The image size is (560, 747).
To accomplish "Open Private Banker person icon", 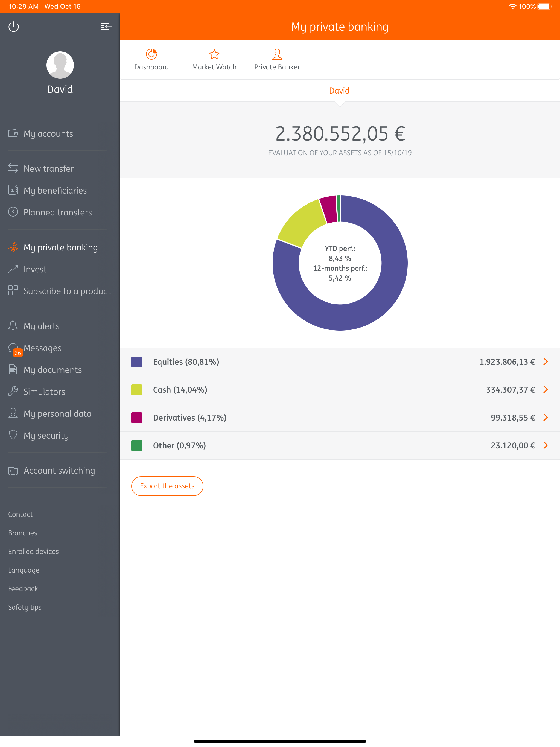I will coord(277,54).
